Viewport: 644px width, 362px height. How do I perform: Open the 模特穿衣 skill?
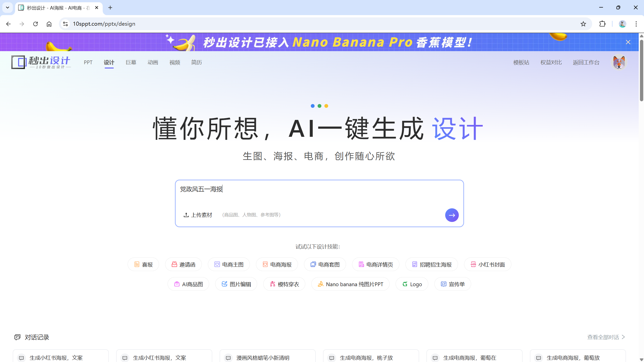[284, 284]
